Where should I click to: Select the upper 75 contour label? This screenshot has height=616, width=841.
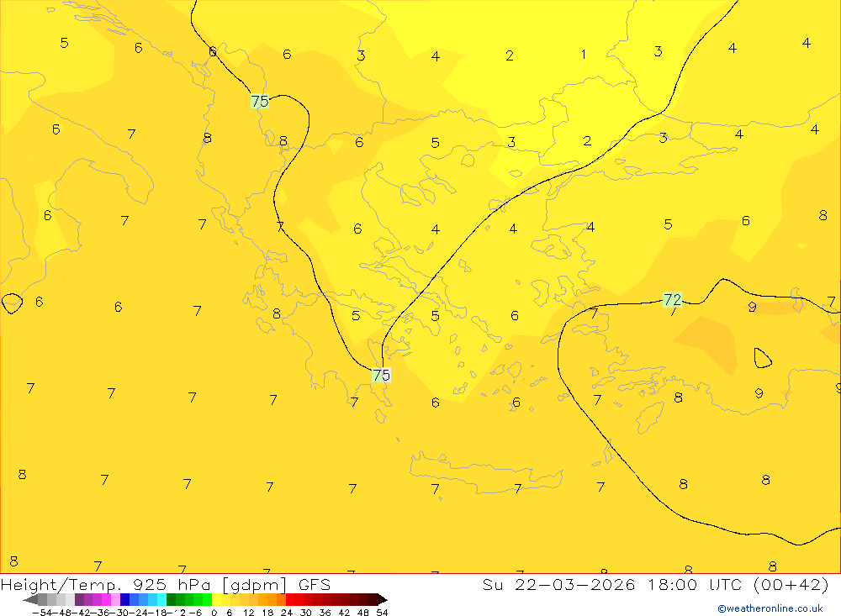point(260,101)
